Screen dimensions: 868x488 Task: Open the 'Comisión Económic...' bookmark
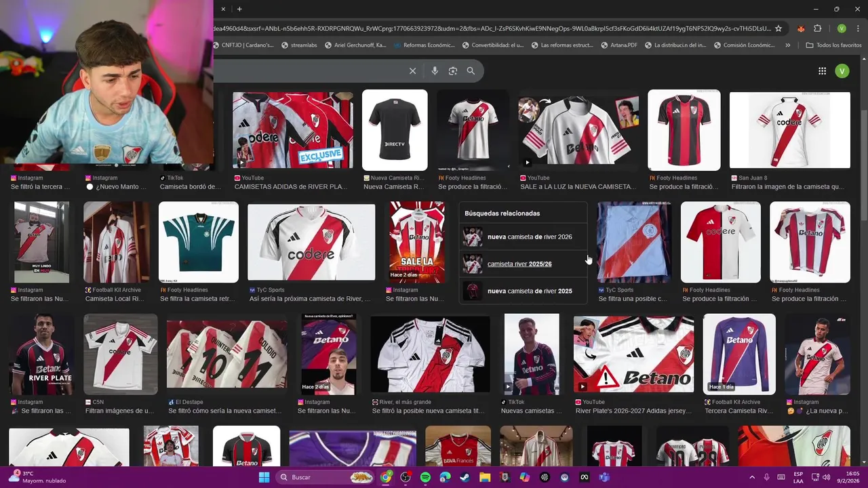745,45
